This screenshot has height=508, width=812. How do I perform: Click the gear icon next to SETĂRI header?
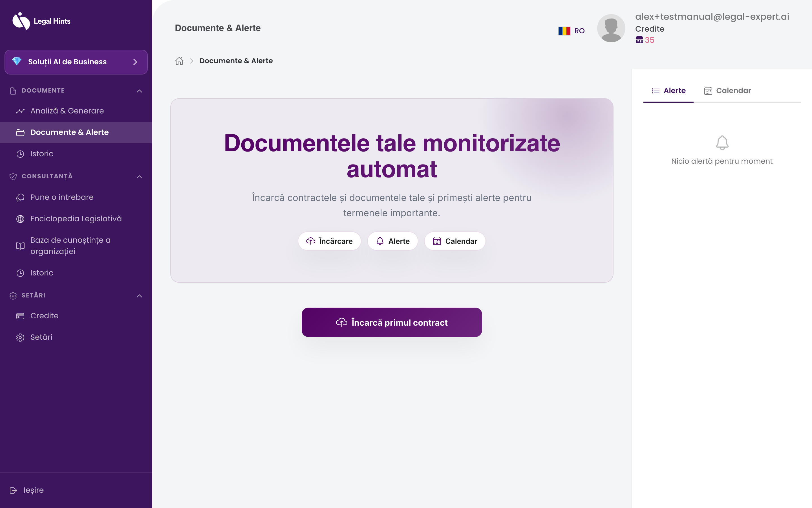13,296
